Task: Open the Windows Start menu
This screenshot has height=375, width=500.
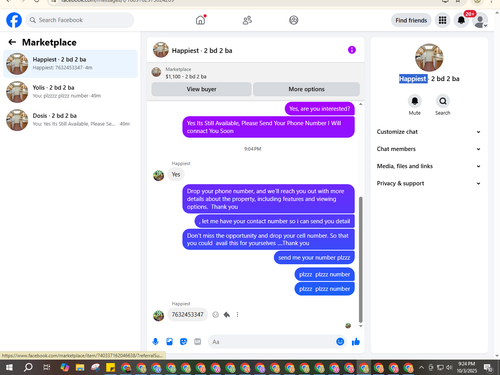Action: point(9,367)
